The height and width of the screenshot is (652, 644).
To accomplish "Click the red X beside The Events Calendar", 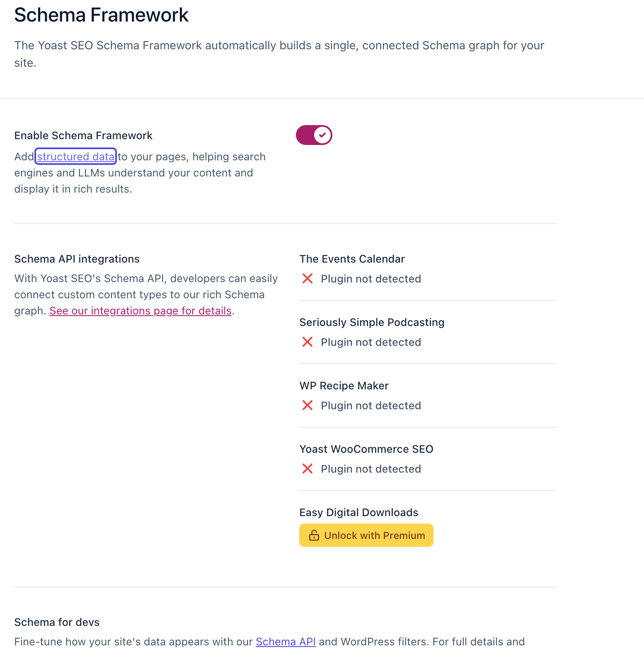I will (x=307, y=278).
